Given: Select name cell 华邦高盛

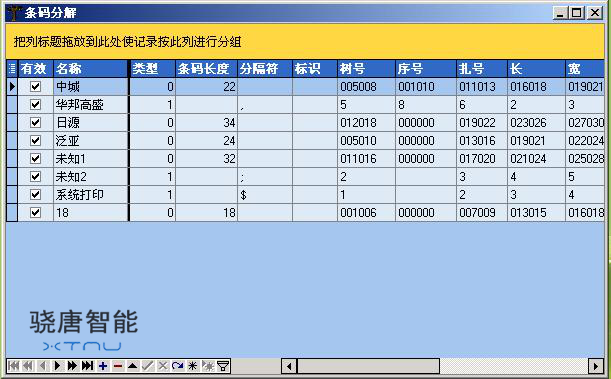Looking at the screenshot, I should pos(91,104).
